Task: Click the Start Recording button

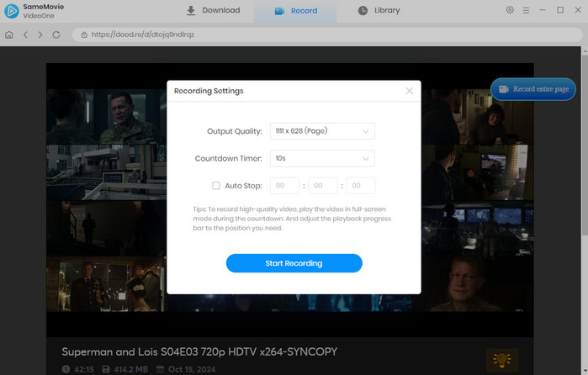Action: [x=294, y=263]
